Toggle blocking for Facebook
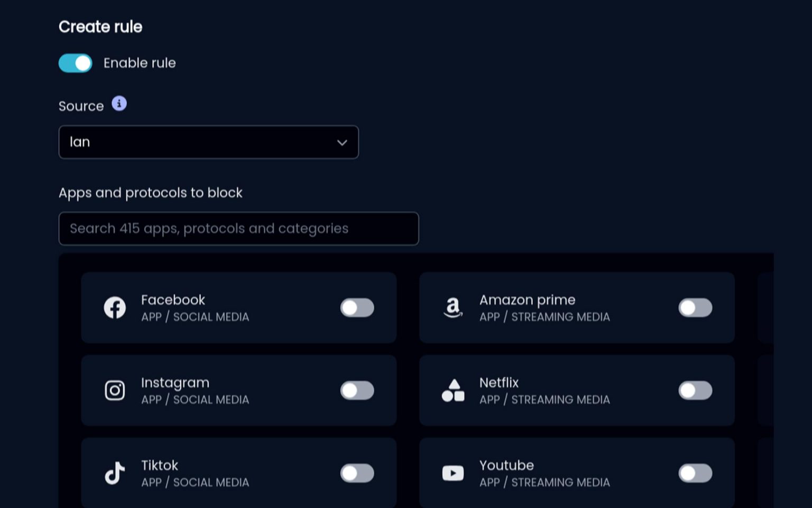Image resolution: width=812 pixels, height=508 pixels. [x=357, y=307]
